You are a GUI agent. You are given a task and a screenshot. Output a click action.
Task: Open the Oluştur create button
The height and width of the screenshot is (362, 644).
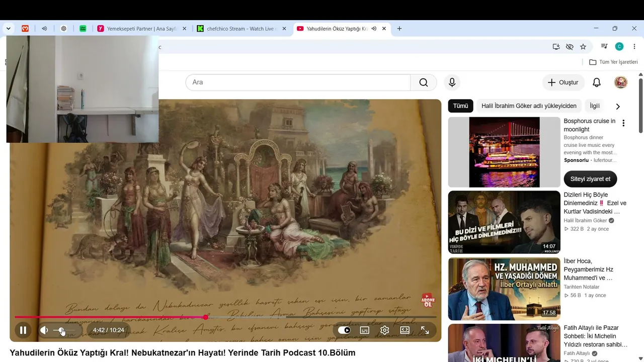563,82
